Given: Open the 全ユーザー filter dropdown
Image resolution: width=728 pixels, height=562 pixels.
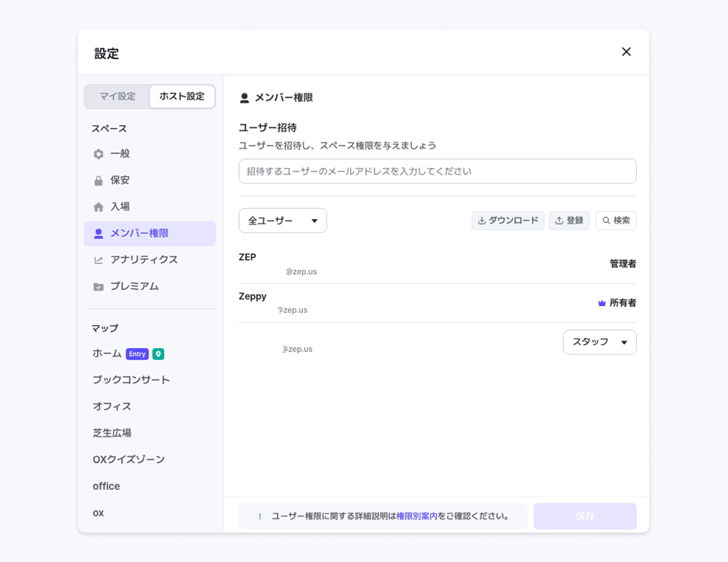Looking at the screenshot, I should pyautogui.click(x=282, y=221).
